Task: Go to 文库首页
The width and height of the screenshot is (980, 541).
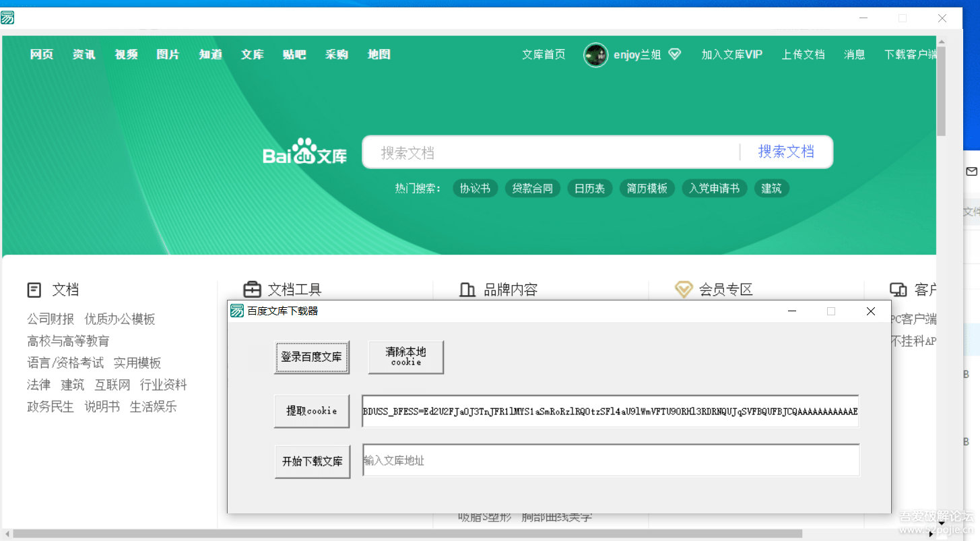Action: 544,55
